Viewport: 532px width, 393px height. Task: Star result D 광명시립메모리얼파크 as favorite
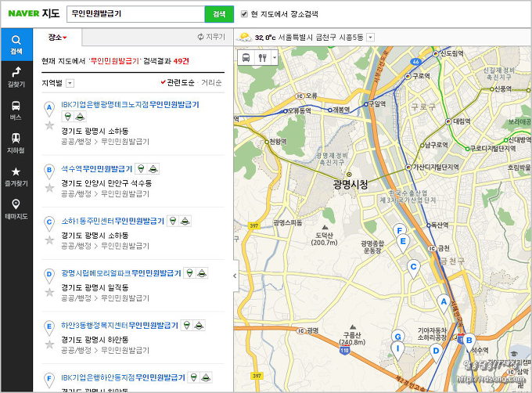pos(49,292)
